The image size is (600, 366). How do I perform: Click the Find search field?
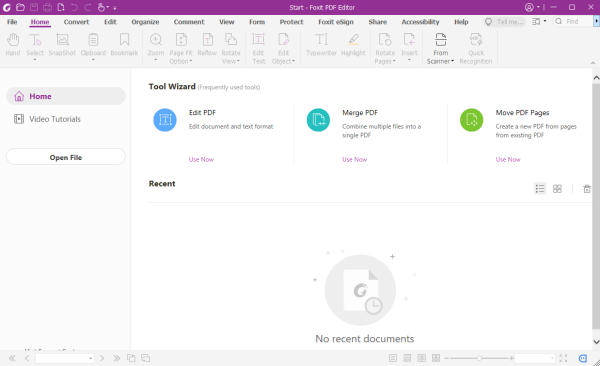tap(572, 22)
